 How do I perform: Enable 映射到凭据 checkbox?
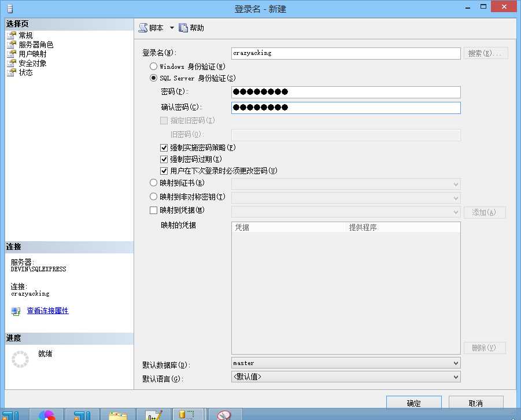point(153,210)
